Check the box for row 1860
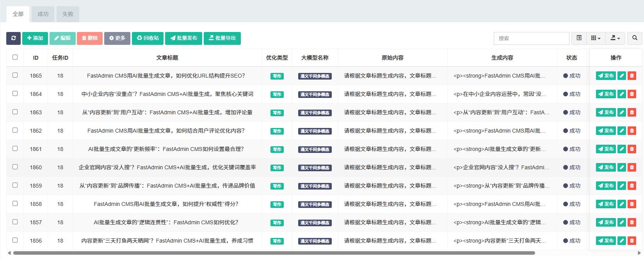 [x=15, y=167]
